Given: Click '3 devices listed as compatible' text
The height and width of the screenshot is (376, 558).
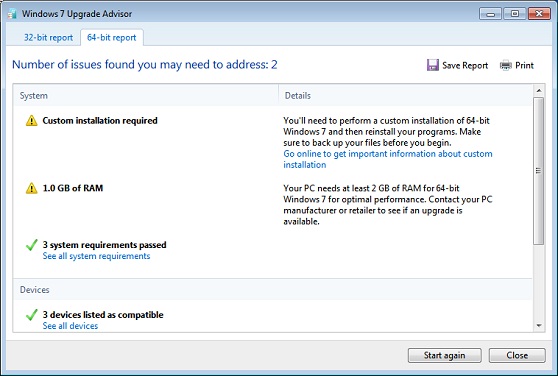Looking at the screenshot, I should pos(103,314).
